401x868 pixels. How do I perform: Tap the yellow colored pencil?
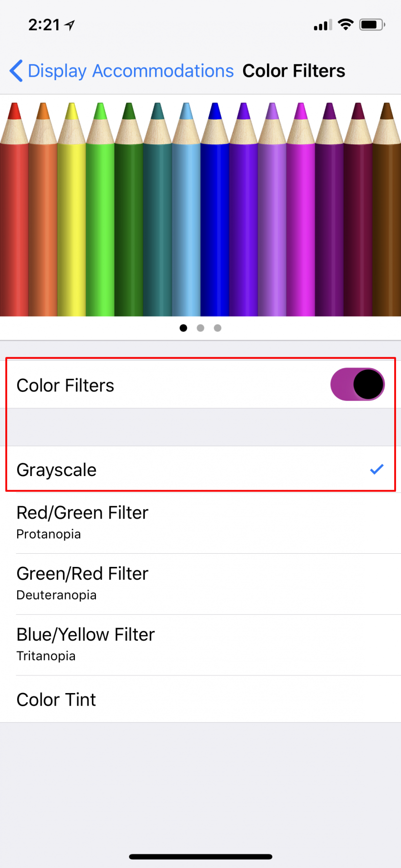click(x=72, y=209)
